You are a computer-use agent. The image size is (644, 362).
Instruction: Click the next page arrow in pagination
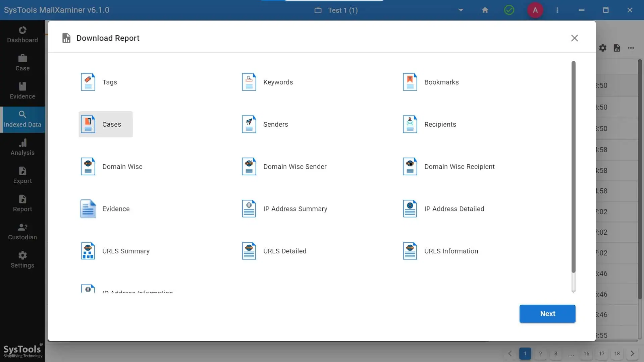(x=632, y=354)
